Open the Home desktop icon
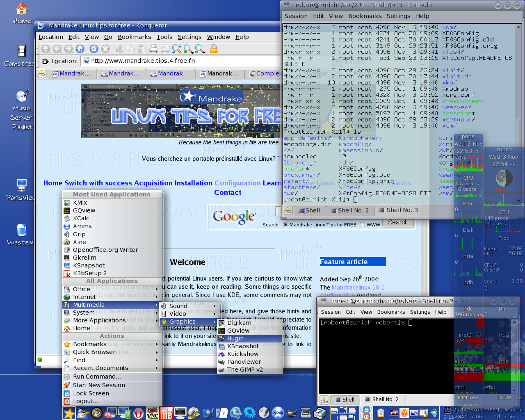Screen dimensions: 525x420 coord(21,14)
